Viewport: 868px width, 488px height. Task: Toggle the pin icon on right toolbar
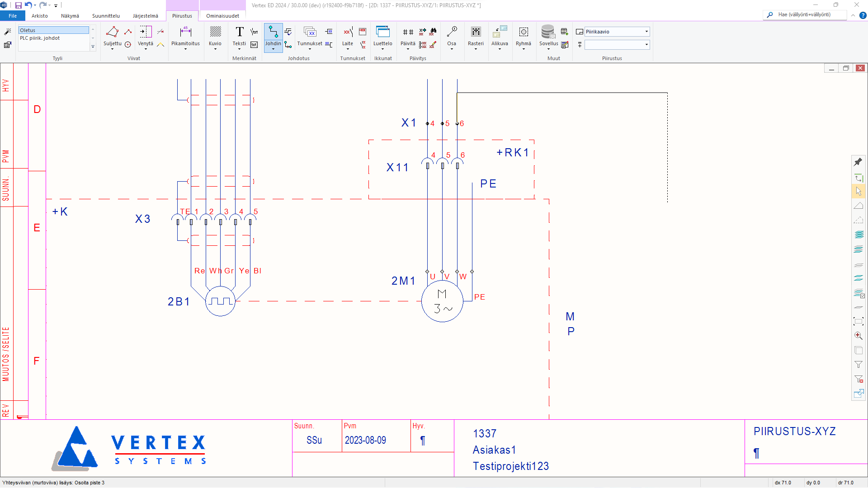858,162
